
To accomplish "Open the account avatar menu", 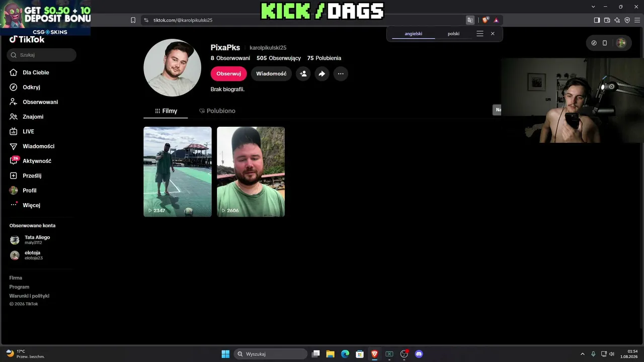I will [x=621, y=43].
